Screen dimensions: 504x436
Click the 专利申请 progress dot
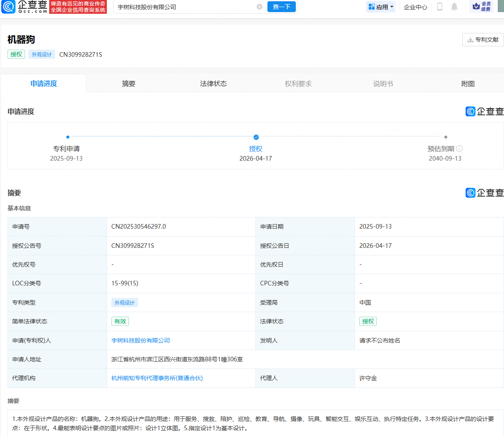point(68,137)
